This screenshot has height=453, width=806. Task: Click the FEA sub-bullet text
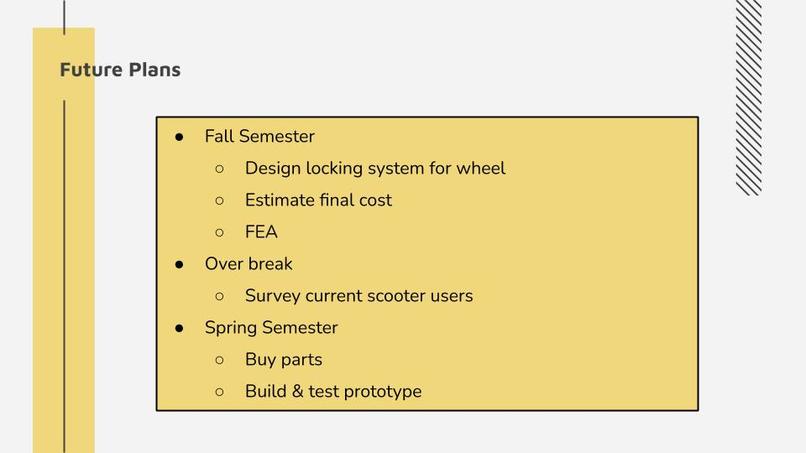point(261,232)
